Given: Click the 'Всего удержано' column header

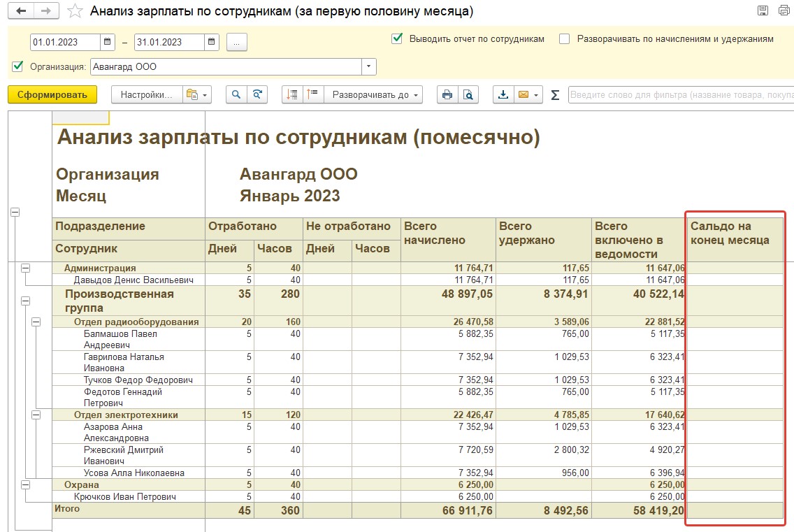Looking at the screenshot, I should (544, 240).
